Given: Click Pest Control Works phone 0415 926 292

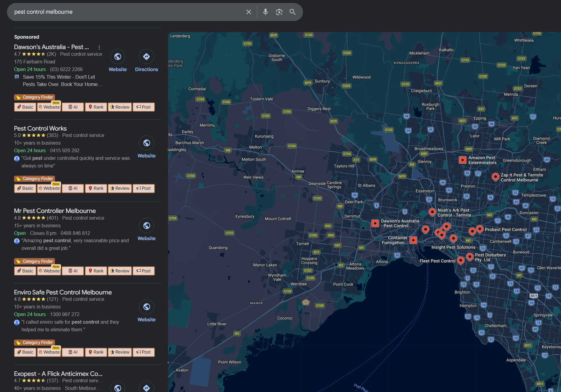Looking at the screenshot, I should click(x=65, y=151).
